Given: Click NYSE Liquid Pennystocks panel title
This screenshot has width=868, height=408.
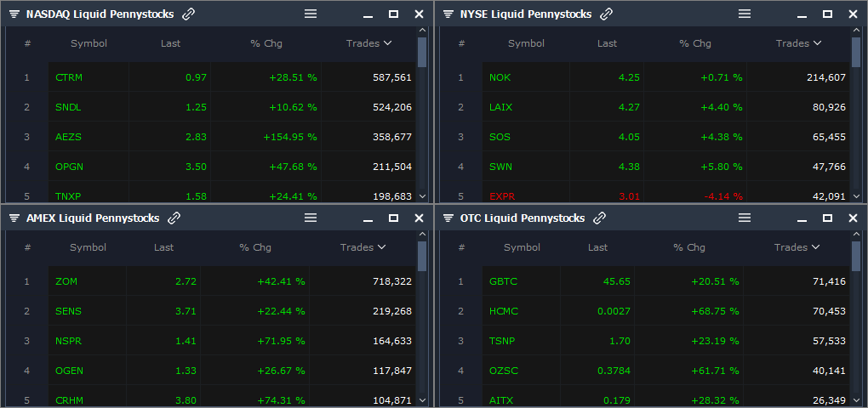Looking at the screenshot, I should [x=526, y=14].
